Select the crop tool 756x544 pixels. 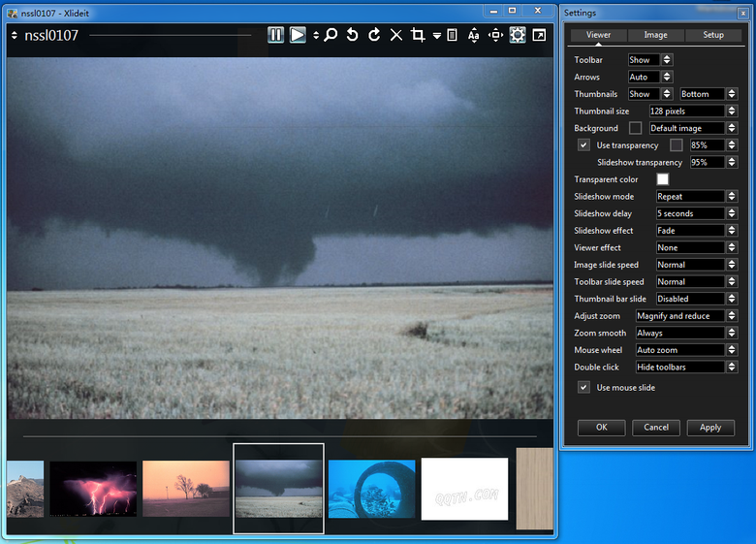click(418, 35)
